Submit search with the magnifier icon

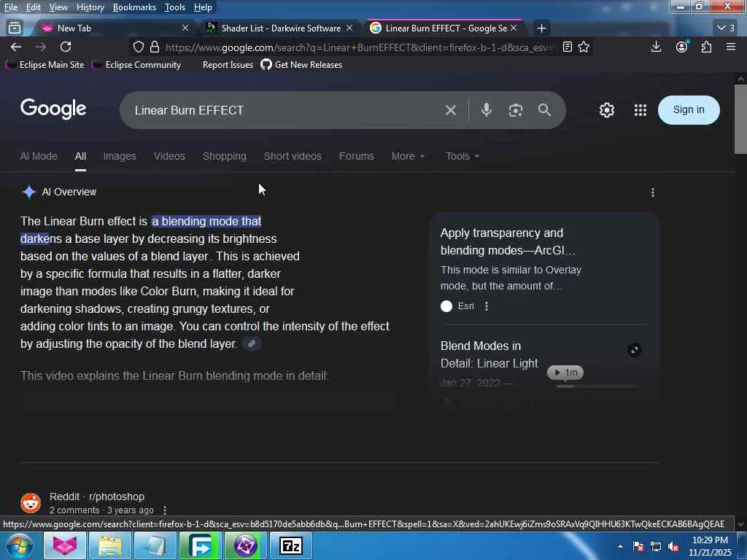click(544, 110)
